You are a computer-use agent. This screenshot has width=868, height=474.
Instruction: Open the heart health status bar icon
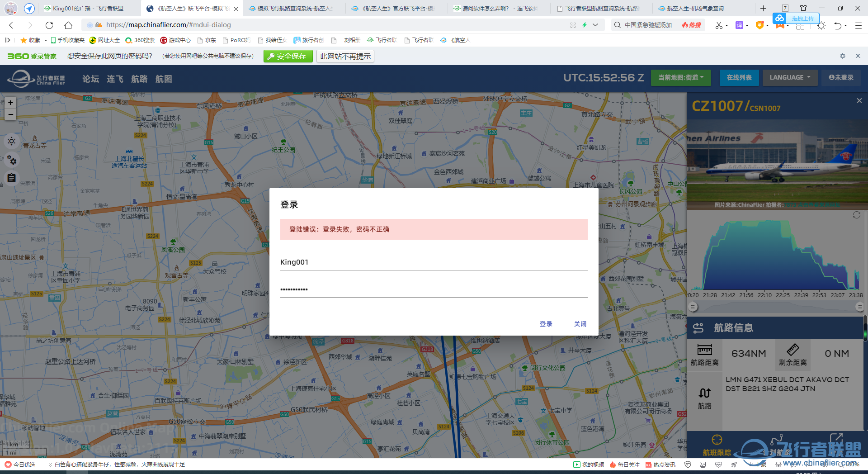pos(717,465)
